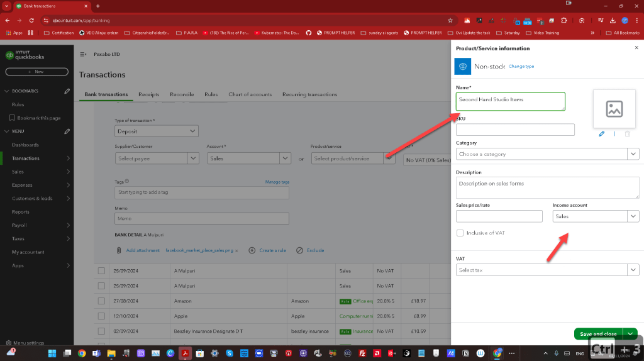
Task: Click the paperclip attachment icon
Action: (x=119, y=250)
